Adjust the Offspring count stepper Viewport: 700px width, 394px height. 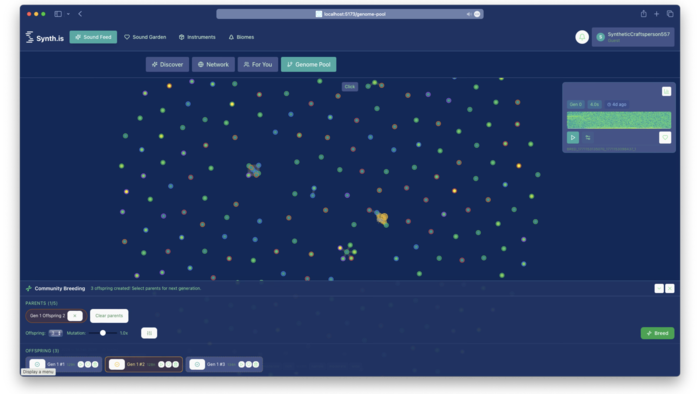(x=55, y=333)
